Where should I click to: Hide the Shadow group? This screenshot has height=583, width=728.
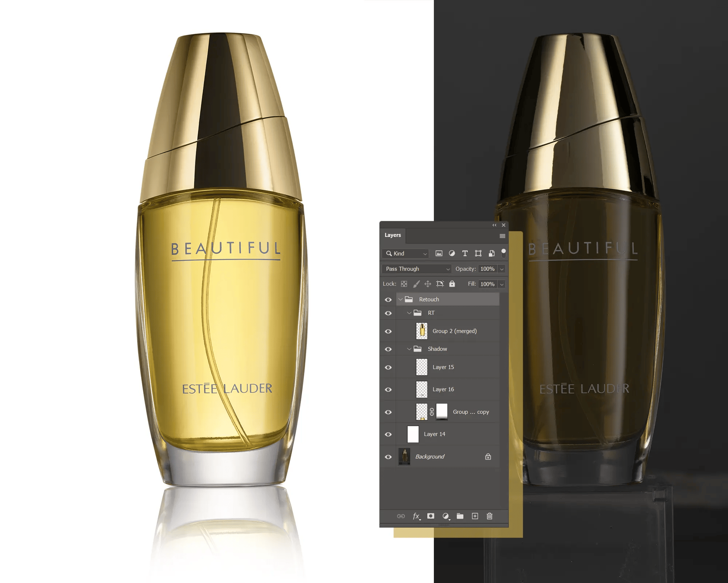(388, 349)
